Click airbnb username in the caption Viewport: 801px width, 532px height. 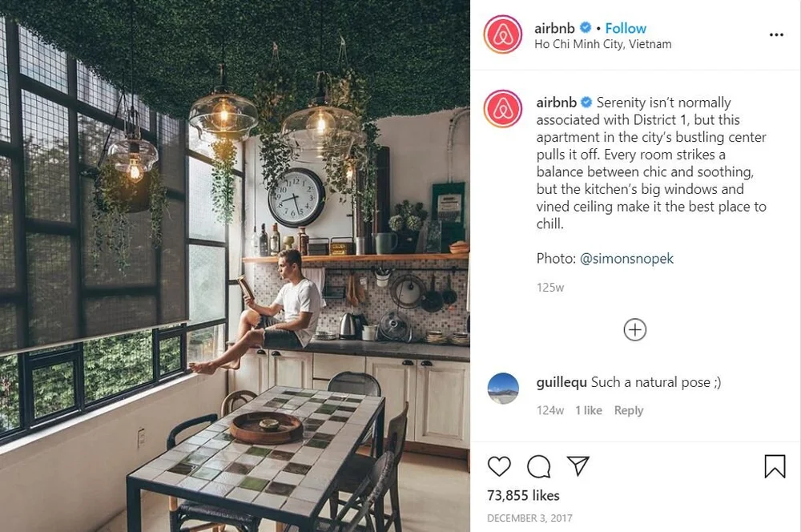pyautogui.click(x=557, y=103)
